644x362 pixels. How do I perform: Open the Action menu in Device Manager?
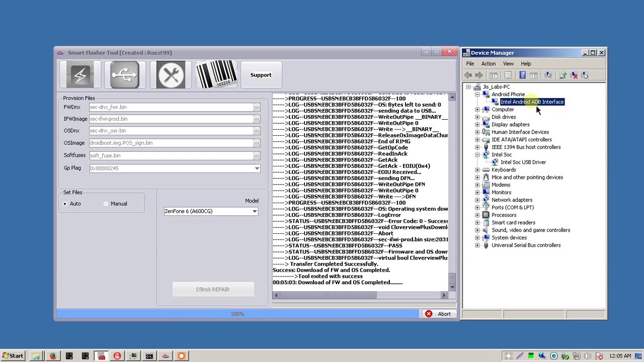point(488,64)
